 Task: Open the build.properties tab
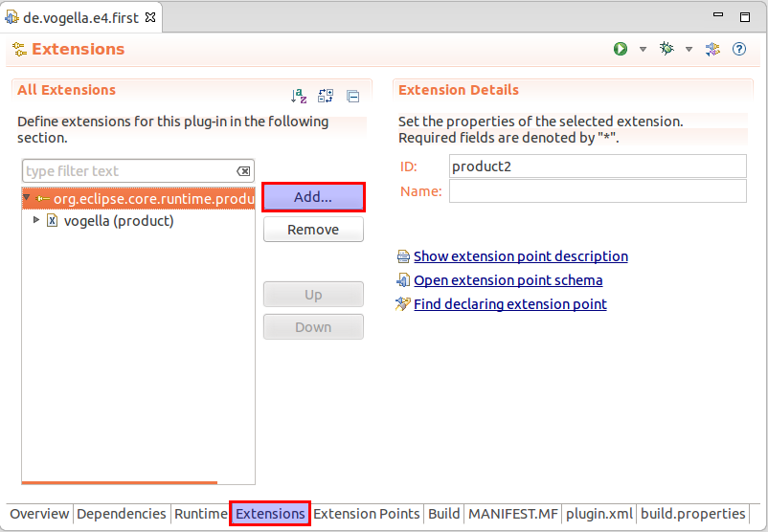pyautogui.click(x=692, y=514)
